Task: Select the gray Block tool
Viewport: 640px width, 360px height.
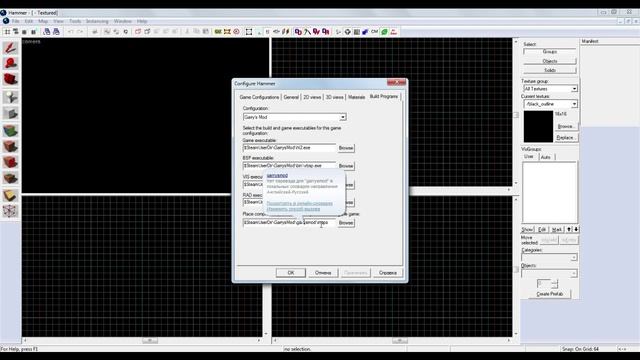Action: [10, 113]
